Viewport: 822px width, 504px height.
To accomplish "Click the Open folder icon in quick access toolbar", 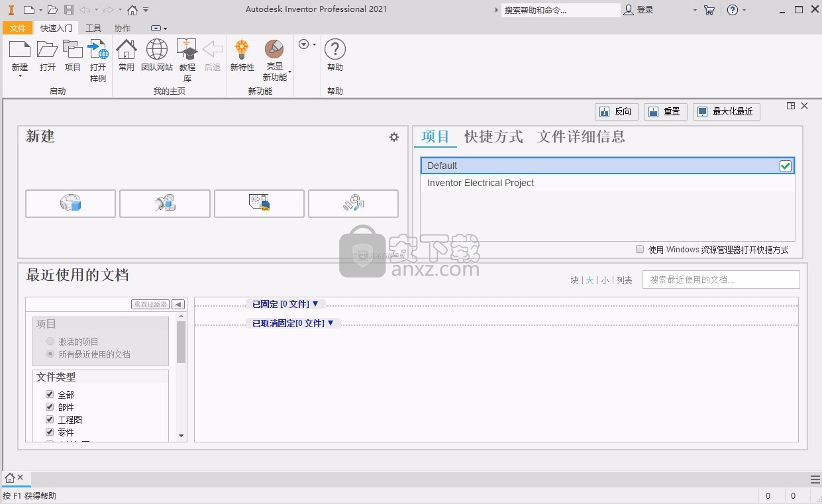I will point(52,10).
